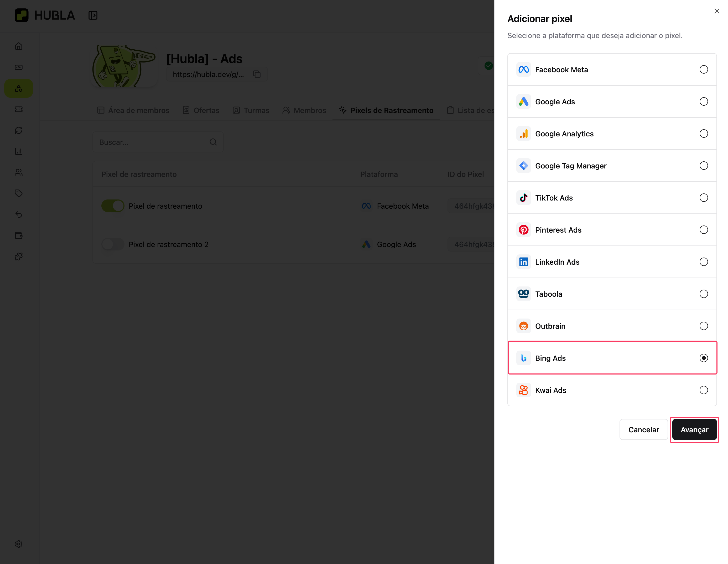Viewport: 728px width, 564px height.
Task: Click the search magnifier in Buscar field
Action: 213,142
